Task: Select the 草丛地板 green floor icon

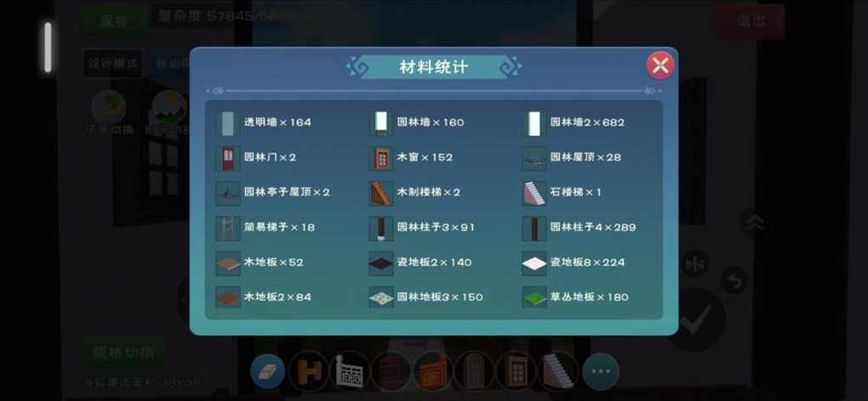Action: tap(534, 297)
